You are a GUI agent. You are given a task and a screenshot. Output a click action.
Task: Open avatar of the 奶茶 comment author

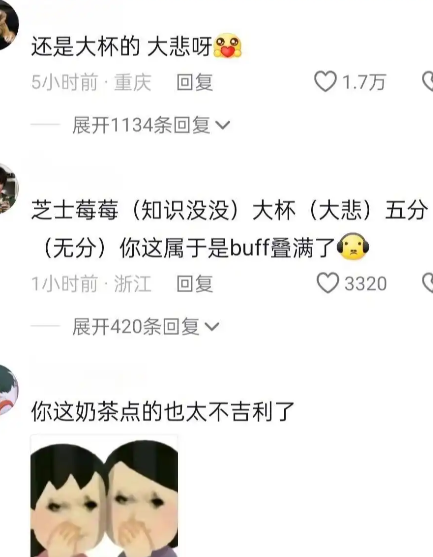[x=8, y=390]
